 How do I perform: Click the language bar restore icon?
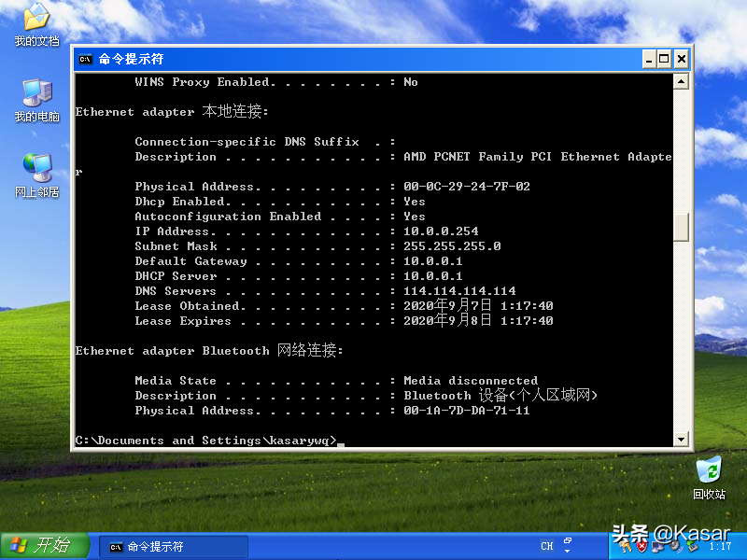(568, 540)
